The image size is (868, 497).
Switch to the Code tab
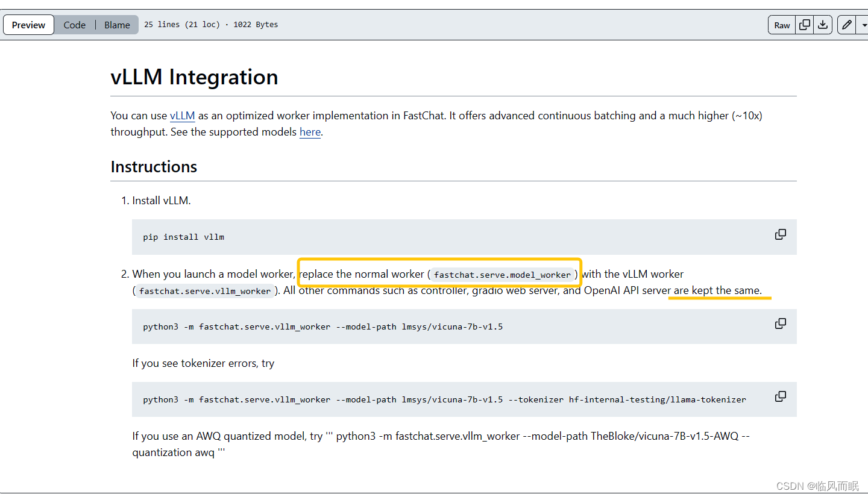75,25
